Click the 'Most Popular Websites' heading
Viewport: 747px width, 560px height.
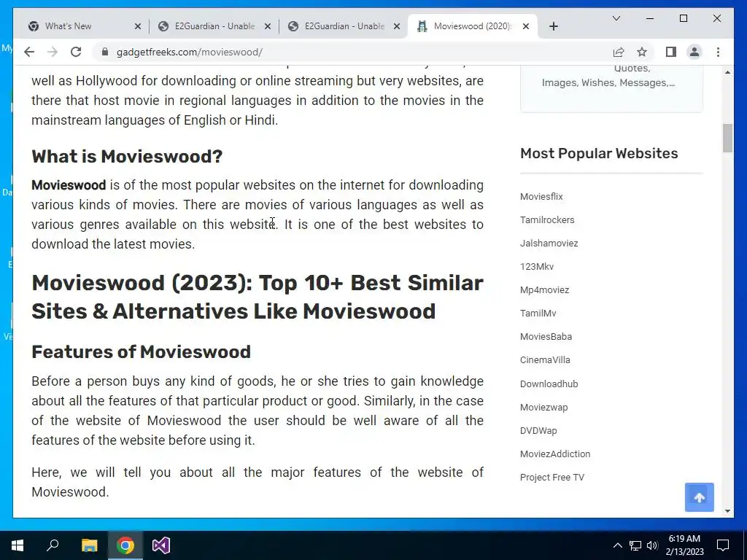coord(599,153)
